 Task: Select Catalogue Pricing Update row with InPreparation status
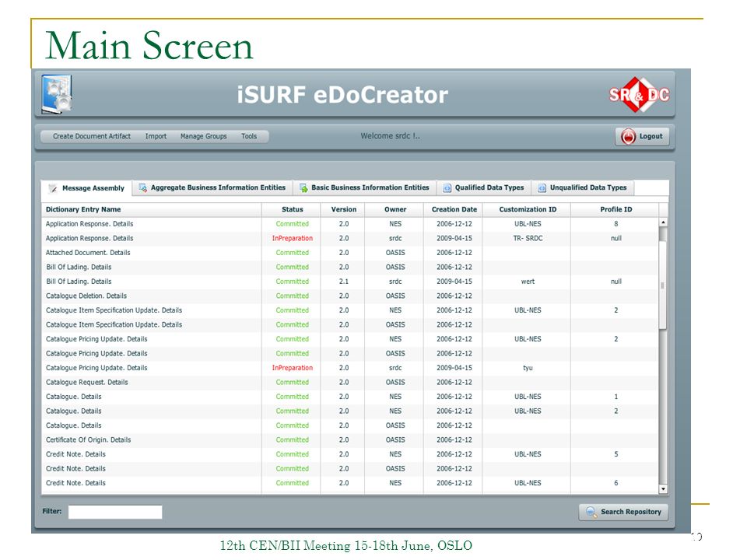click(350, 368)
